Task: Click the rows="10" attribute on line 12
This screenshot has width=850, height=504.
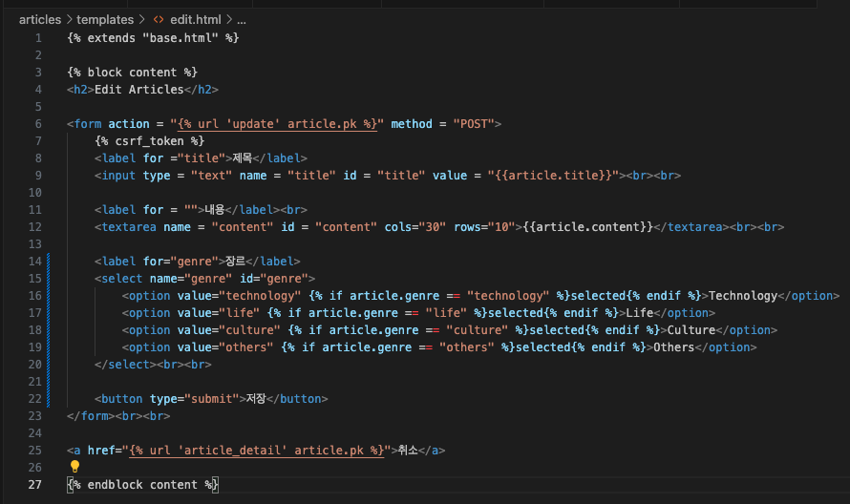Action: [x=484, y=227]
